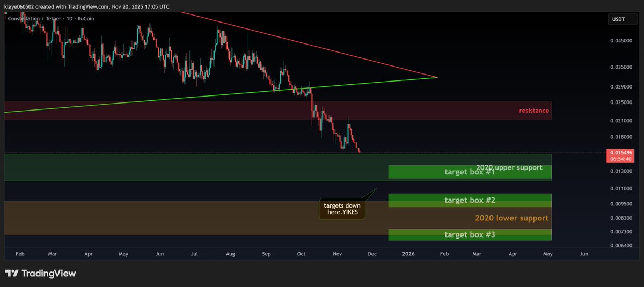
Task: Click the 'Dec' time axis label
Action: click(x=372, y=254)
